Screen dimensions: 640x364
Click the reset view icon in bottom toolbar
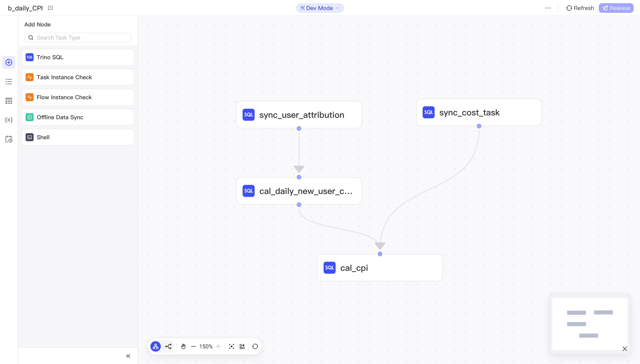click(255, 346)
